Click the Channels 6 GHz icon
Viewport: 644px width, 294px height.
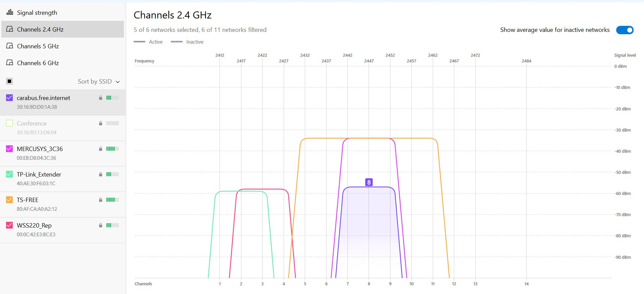tap(10, 63)
